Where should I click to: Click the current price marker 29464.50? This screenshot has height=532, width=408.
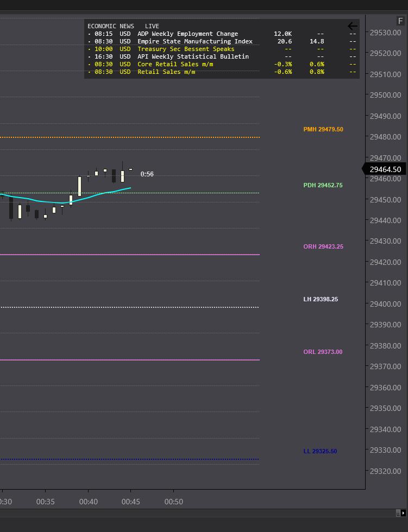pos(385,169)
